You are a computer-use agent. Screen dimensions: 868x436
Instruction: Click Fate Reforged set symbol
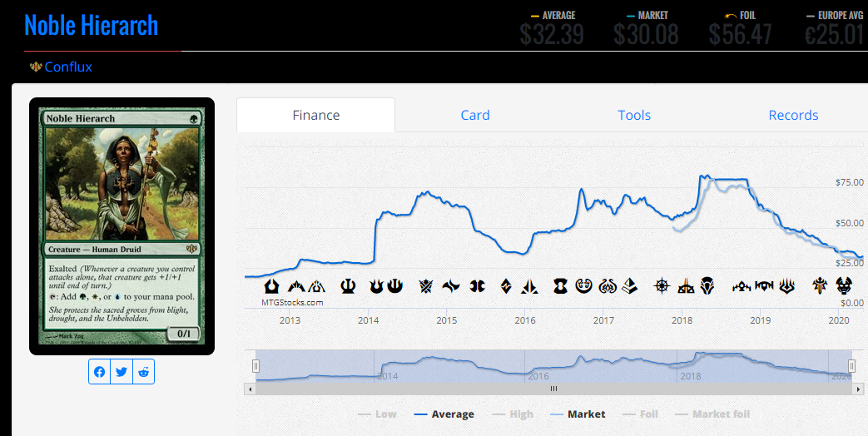(x=451, y=286)
